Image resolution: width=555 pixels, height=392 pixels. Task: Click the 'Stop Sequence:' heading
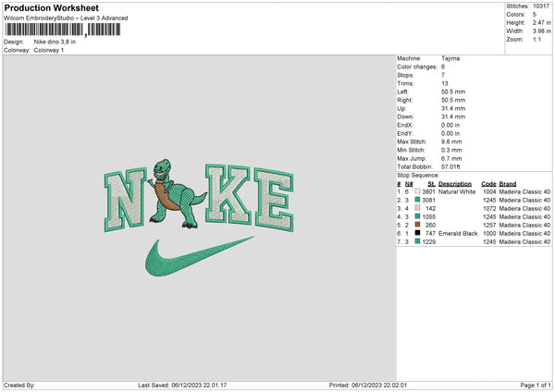point(418,175)
